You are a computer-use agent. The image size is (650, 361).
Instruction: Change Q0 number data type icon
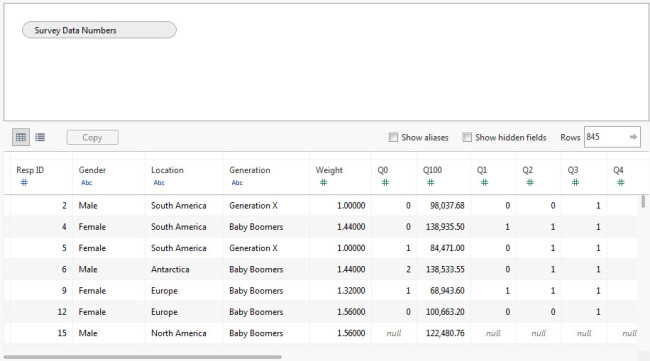tap(385, 182)
